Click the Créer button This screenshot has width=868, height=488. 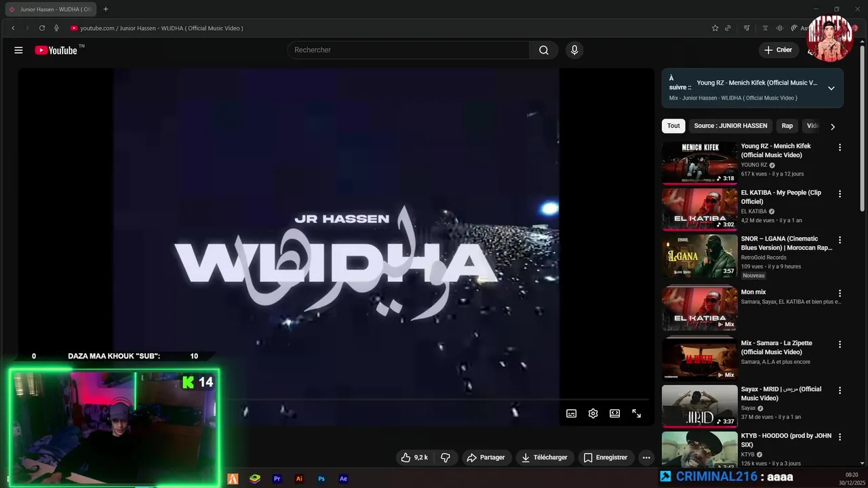pos(778,50)
